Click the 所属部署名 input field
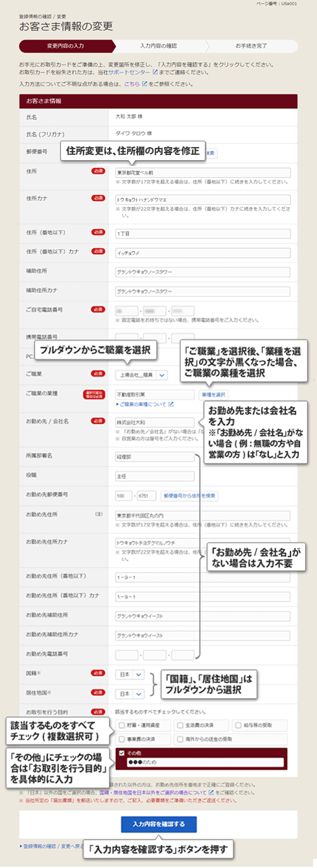Image resolution: width=317 pixels, height=868 pixels. (154, 456)
